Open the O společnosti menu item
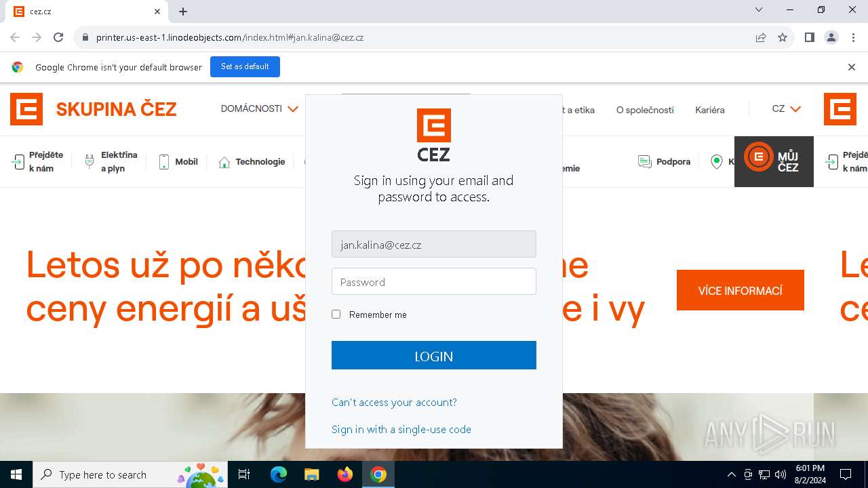 coord(645,110)
